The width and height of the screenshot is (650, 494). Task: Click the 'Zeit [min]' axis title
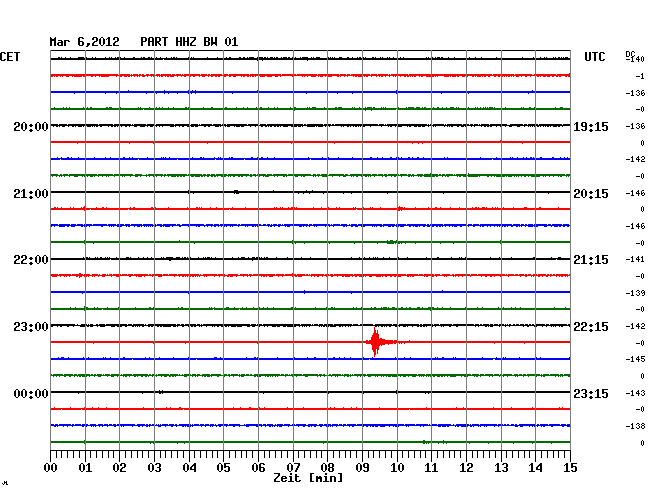point(308,479)
